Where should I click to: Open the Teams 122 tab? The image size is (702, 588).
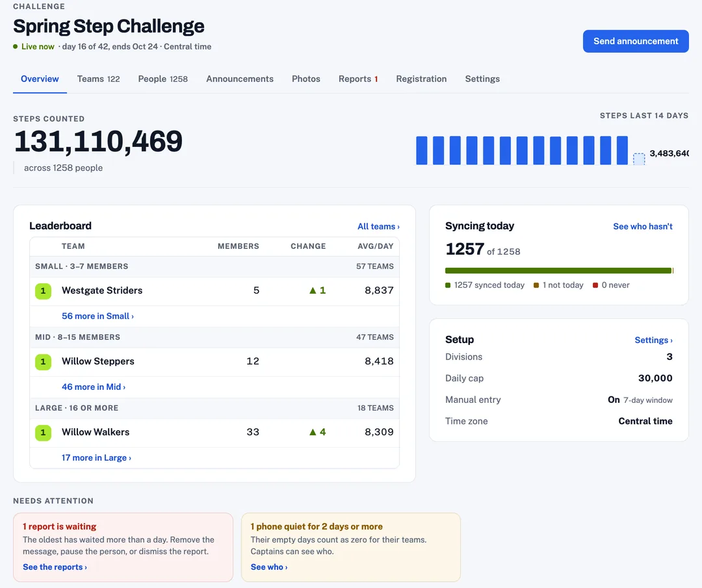click(99, 79)
